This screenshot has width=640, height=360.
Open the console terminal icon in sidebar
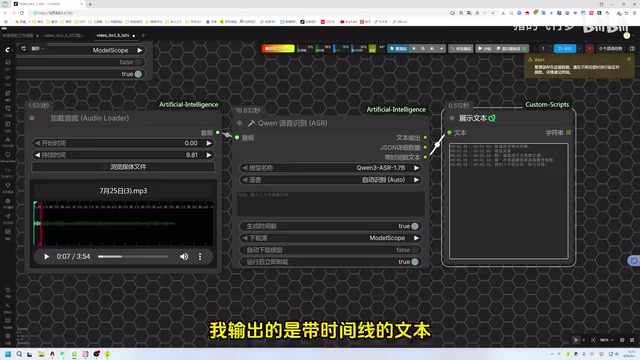pyautogui.click(x=8, y=305)
